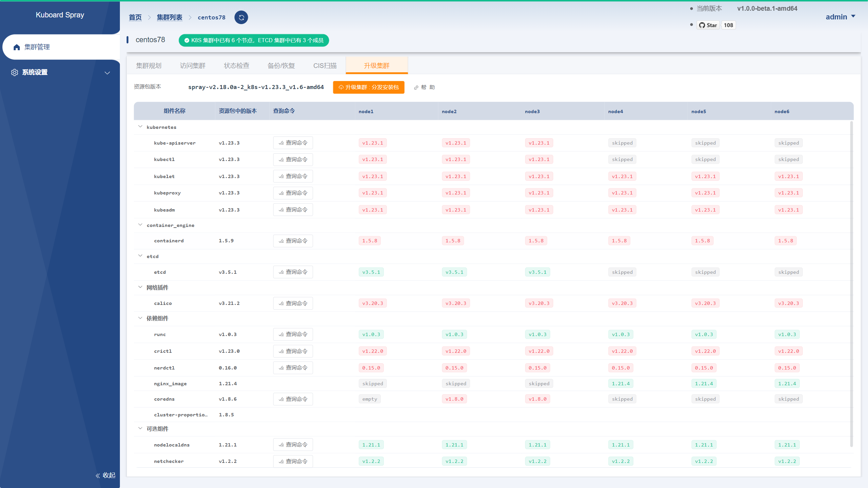Click the link icon beside 帮助

(x=416, y=88)
